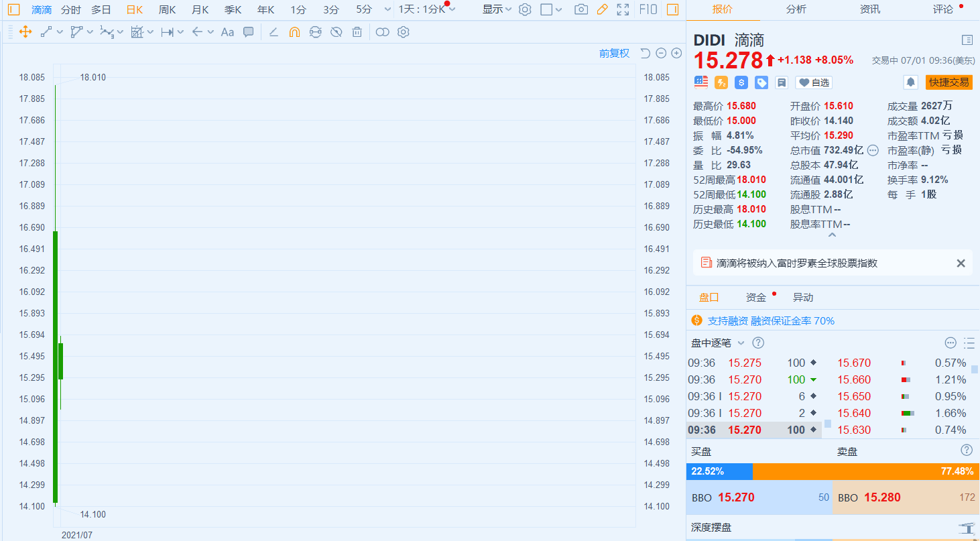Close the 富时罗素 news notification banner
Image resolution: width=980 pixels, height=541 pixels.
pos(961,263)
